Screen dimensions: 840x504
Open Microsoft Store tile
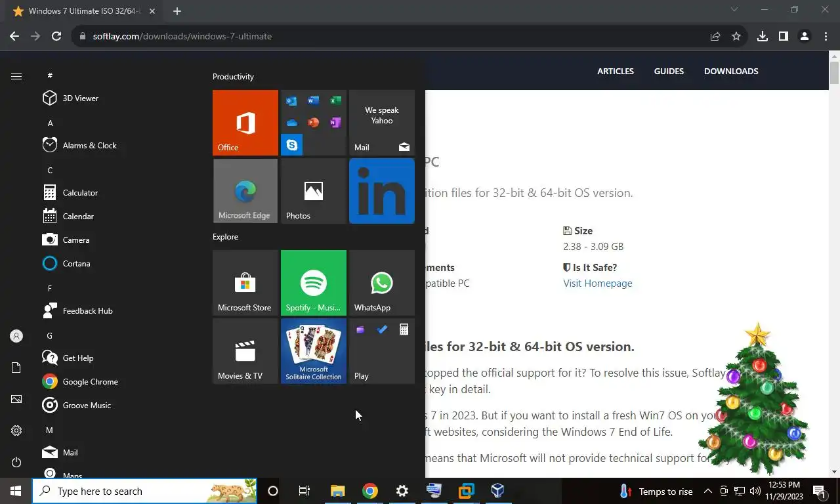coord(245,283)
